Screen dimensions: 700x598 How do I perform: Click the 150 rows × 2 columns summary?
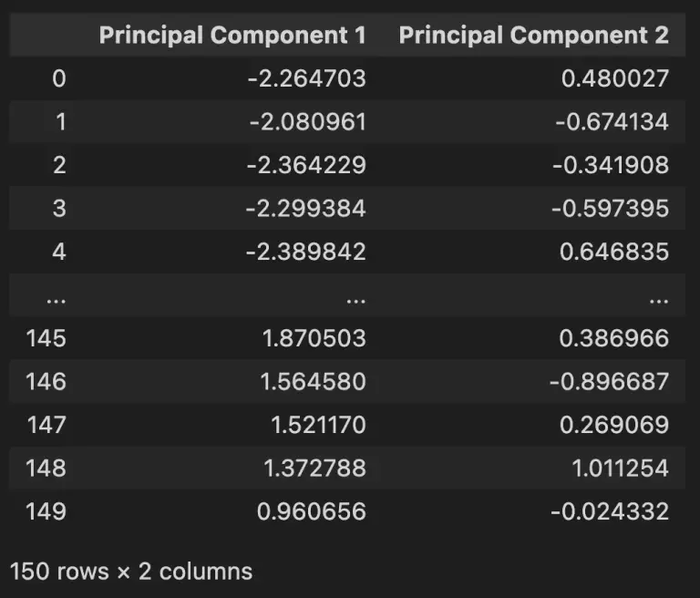coord(131,572)
